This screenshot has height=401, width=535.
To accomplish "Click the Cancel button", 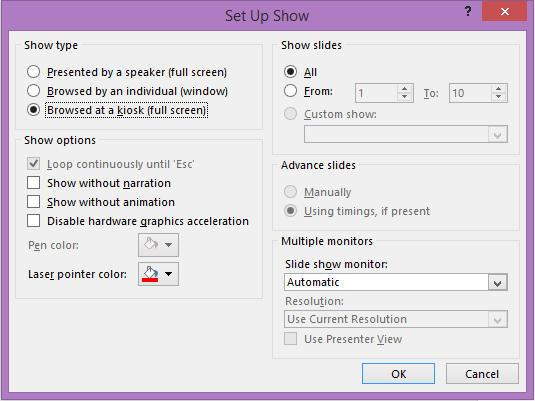I will point(482,374).
